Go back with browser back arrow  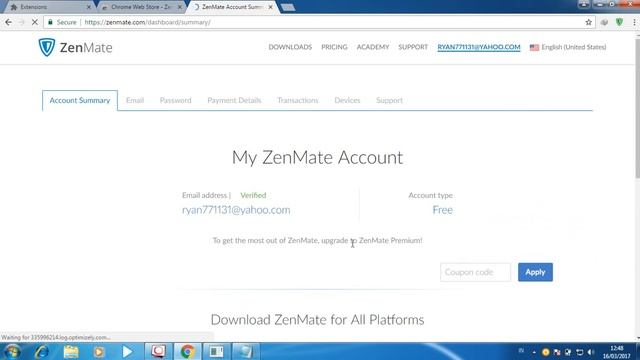(x=9, y=22)
